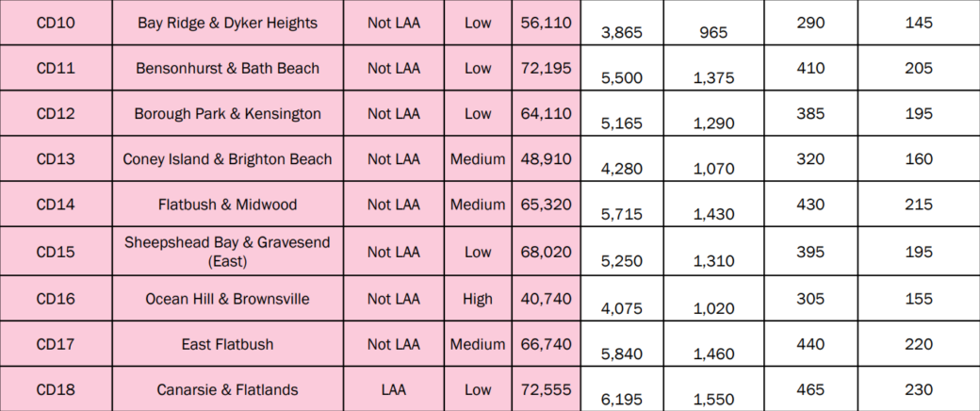Click the 56,110 value cell
This screenshot has width=980, height=411.
tap(547, 23)
